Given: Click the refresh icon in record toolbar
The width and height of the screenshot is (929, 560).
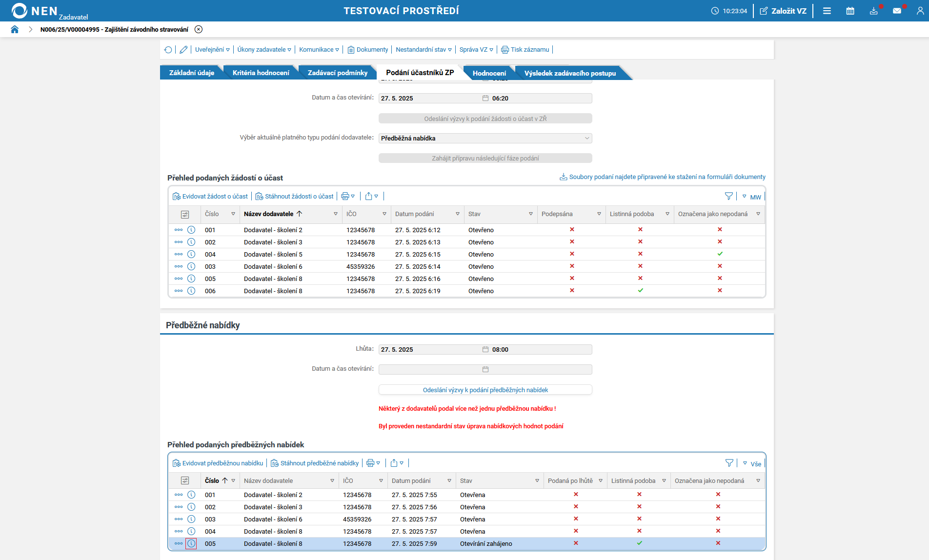Looking at the screenshot, I should [x=168, y=50].
